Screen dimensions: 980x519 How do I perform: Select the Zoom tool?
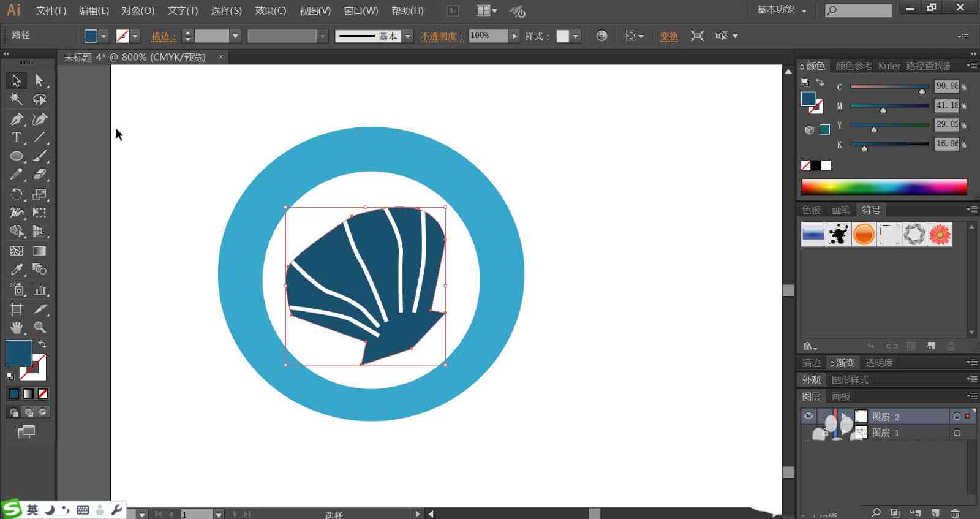[40, 327]
